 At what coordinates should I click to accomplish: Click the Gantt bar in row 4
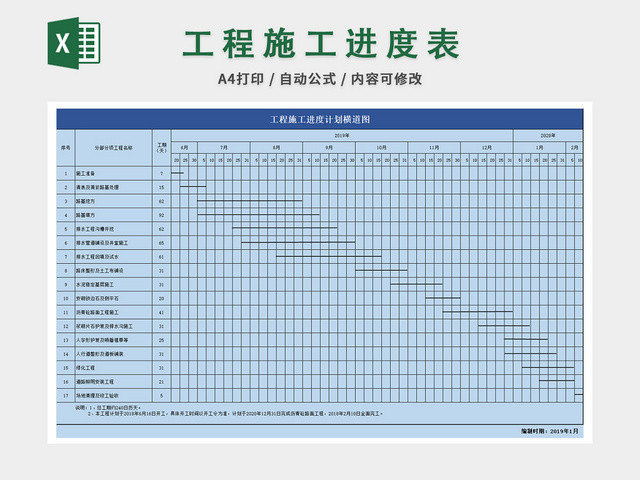tap(259, 214)
